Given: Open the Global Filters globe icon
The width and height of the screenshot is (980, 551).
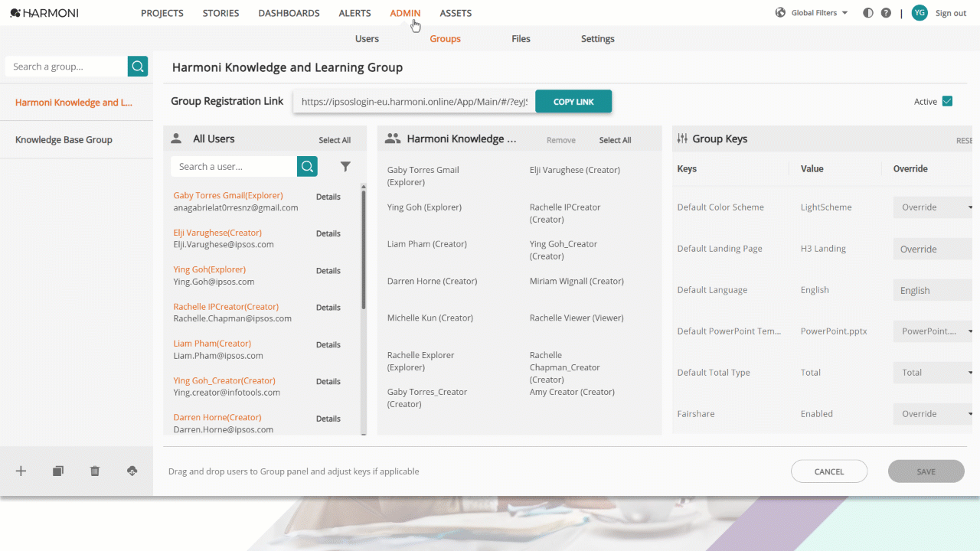Looking at the screenshot, I should coord(781,13).
